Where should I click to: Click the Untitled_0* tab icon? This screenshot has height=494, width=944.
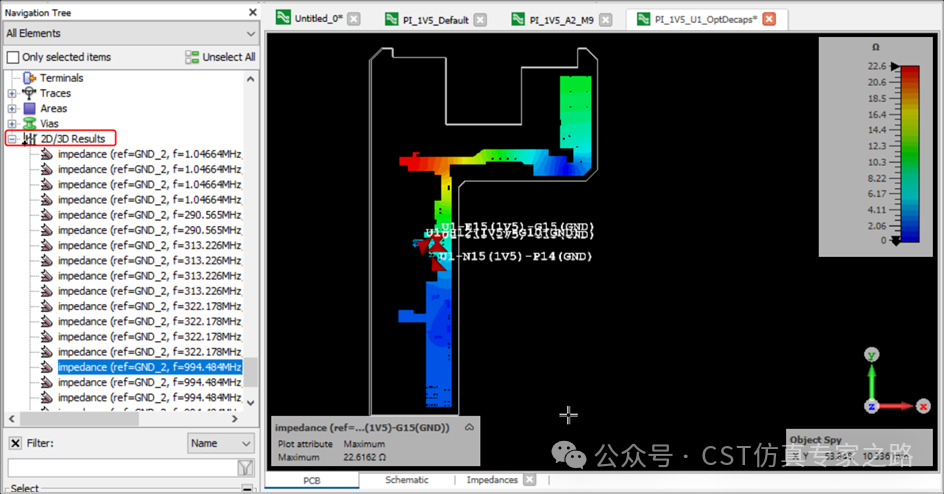(x=283, y=17)
